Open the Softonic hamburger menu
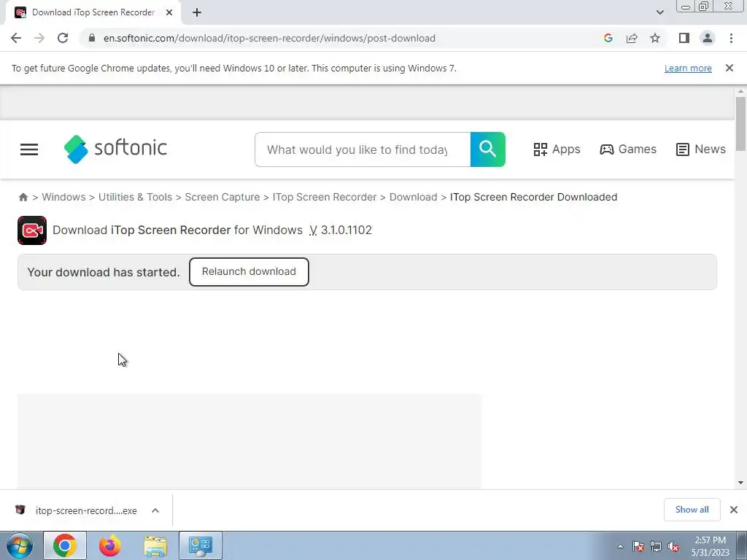The height and width of the screenshot is (560, 747). 29,149
